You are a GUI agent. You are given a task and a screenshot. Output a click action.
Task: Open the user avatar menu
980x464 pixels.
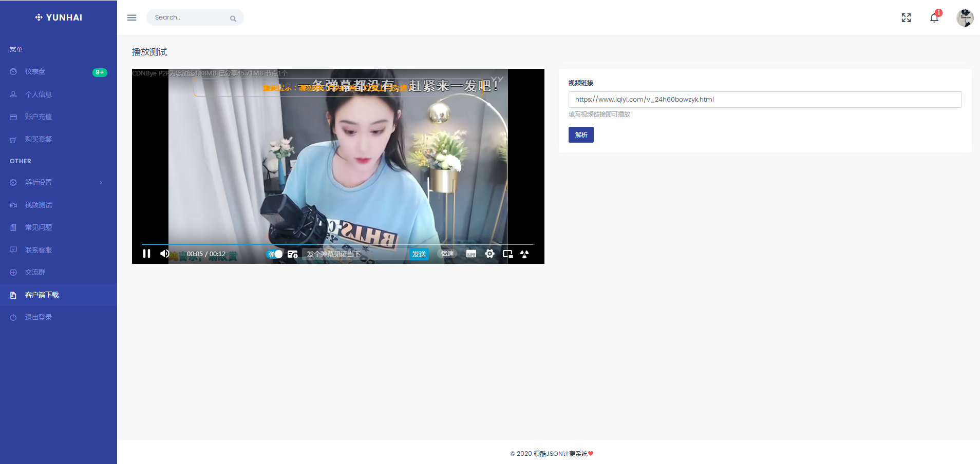tap(965, 18)
